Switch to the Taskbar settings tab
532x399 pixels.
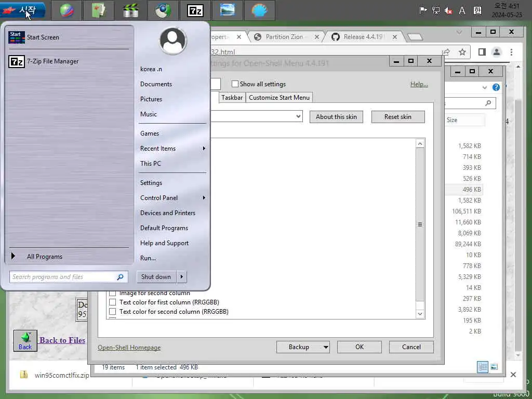click(x=232, y=98)
